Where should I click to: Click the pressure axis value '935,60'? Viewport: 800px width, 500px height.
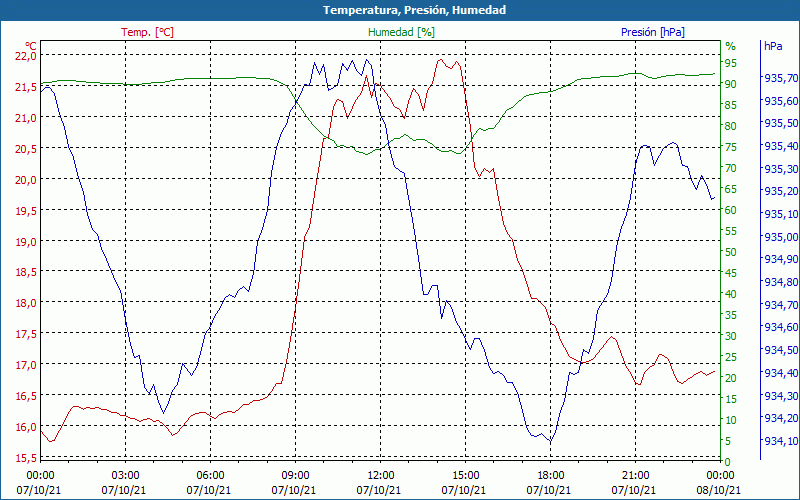(781, 101)
